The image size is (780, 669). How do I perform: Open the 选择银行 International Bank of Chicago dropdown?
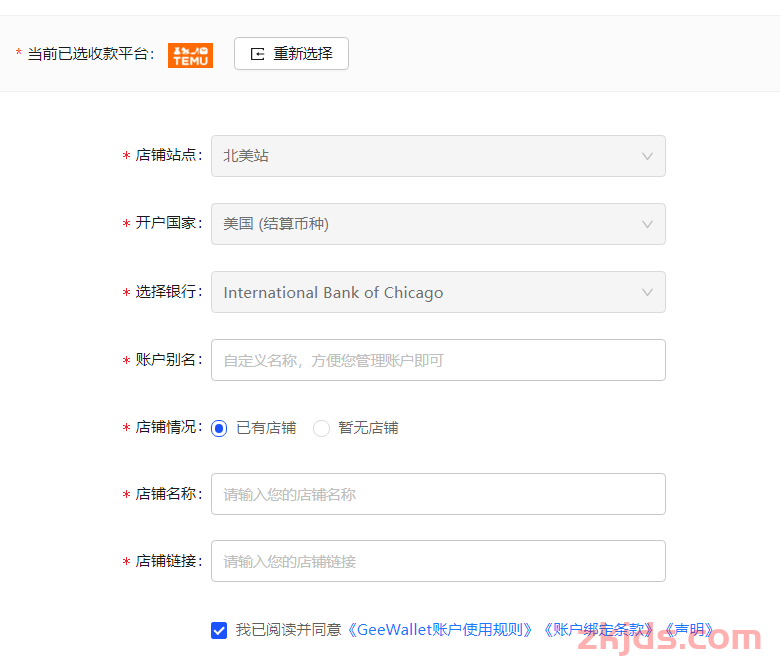(438, 292)
